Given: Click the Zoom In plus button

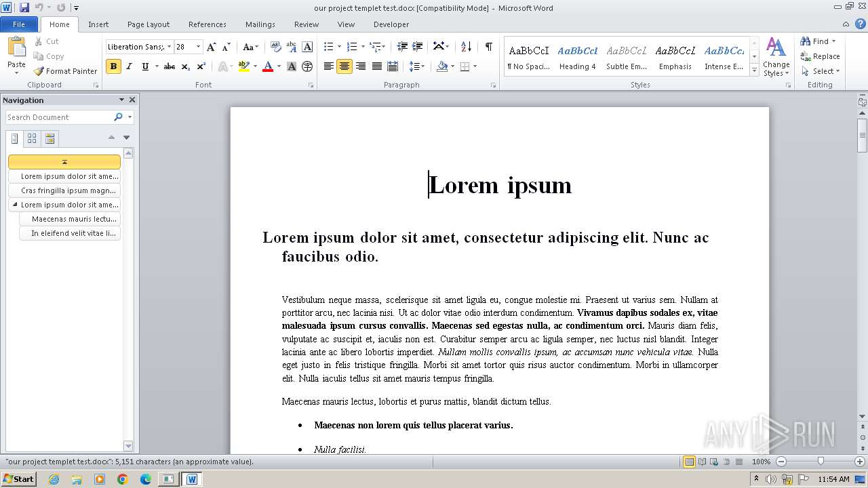Looking at the screenshot, I should pos(861,462).
